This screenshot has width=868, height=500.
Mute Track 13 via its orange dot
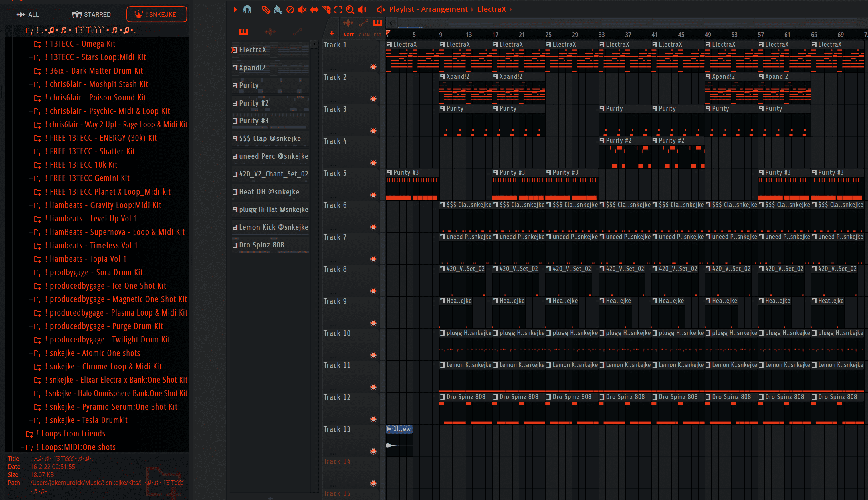click(x=373, y=451)
